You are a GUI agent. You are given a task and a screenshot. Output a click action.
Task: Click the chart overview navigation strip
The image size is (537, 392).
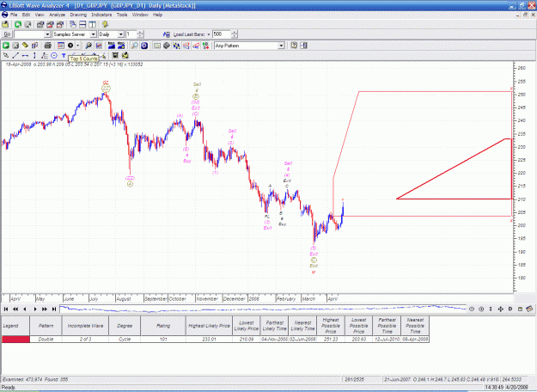point(263,309)
